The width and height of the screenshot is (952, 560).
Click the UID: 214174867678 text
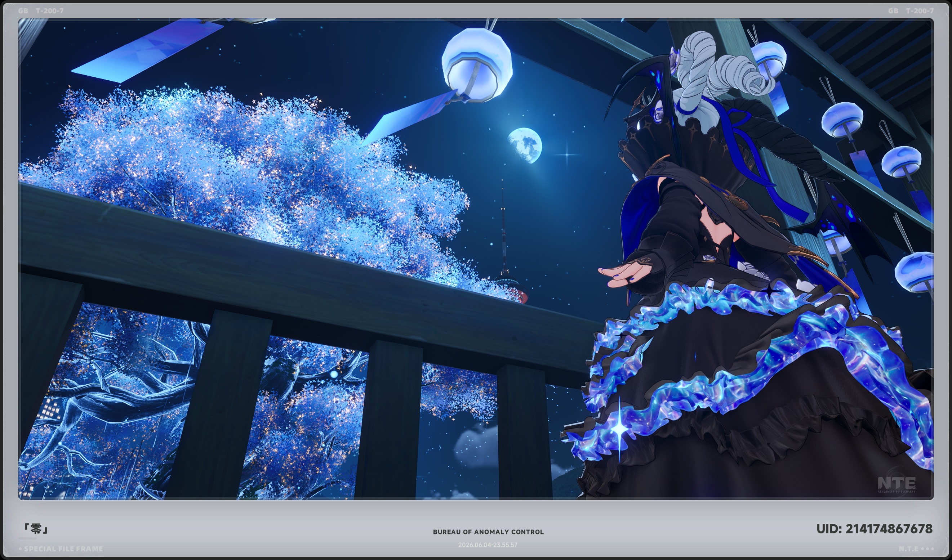(x=874, y=529)
